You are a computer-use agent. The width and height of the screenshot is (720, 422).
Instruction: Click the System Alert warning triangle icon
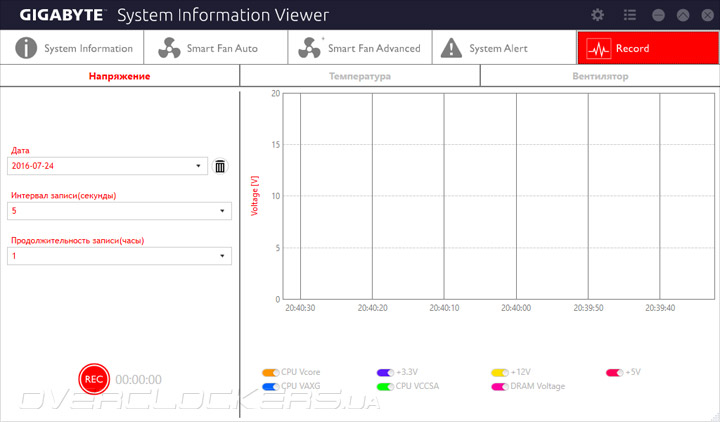[451, 48]
